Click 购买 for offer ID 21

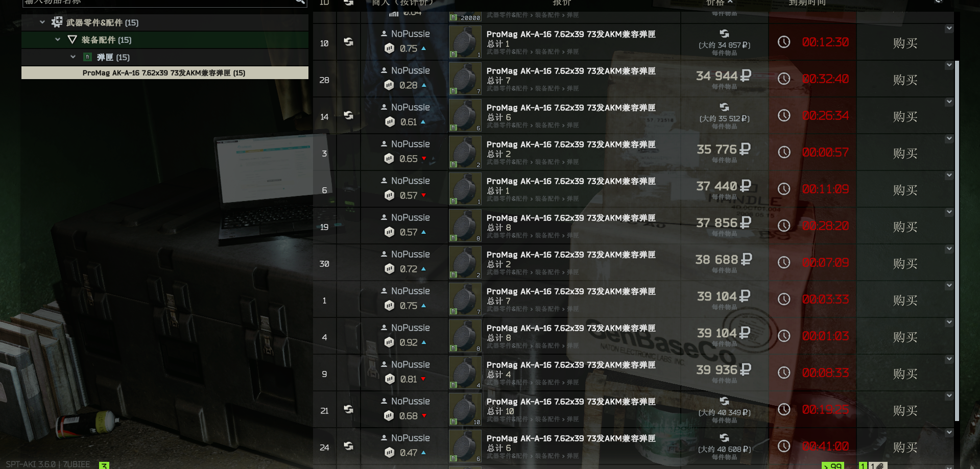coord(905,410)
